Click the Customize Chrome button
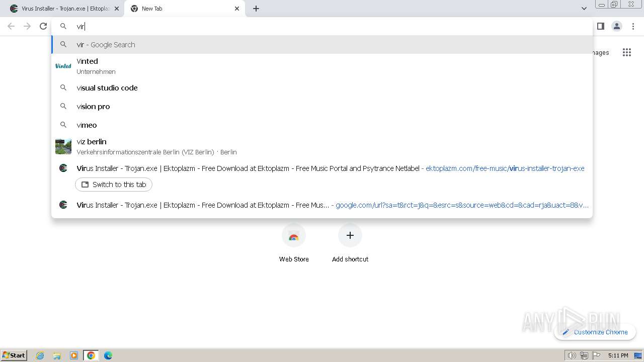This screenshot has width=644, height=362. pos(595,332)
